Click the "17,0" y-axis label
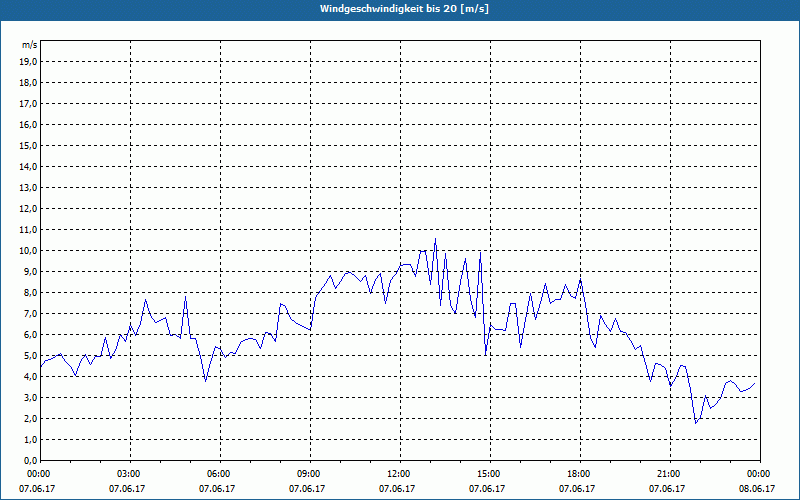The height and width of the screenshot is (500, 800). coord(28,104)
